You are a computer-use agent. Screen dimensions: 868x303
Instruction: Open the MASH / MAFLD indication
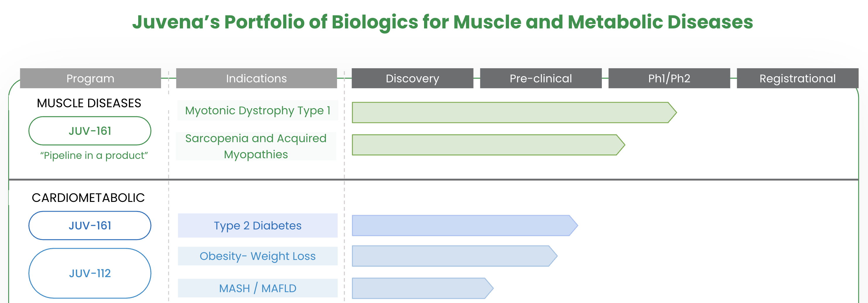click(x=257, y=288)
